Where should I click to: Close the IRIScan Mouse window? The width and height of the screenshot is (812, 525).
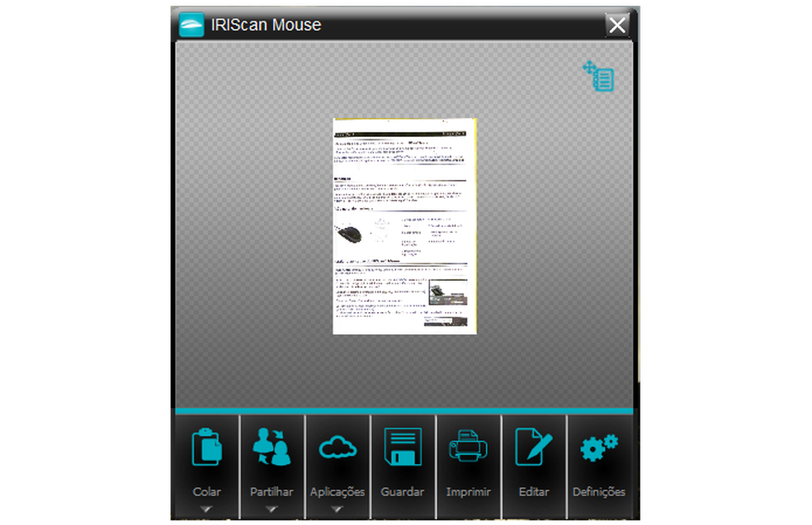coord(617,25)
